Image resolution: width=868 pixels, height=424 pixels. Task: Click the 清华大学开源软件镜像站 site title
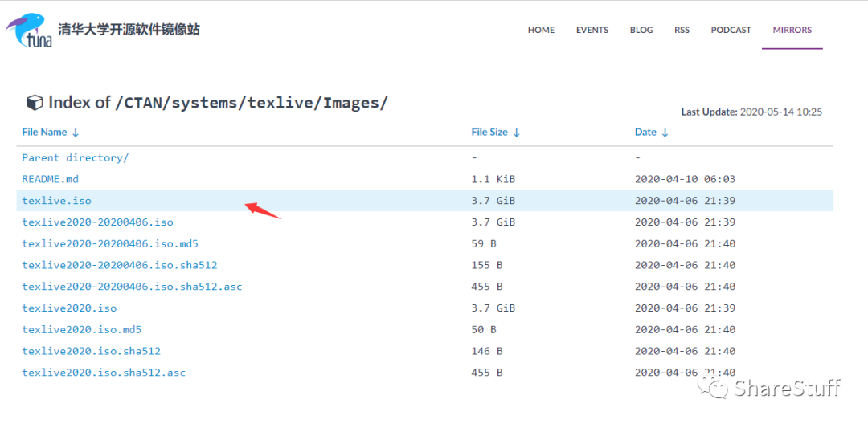tap(129, 29)
